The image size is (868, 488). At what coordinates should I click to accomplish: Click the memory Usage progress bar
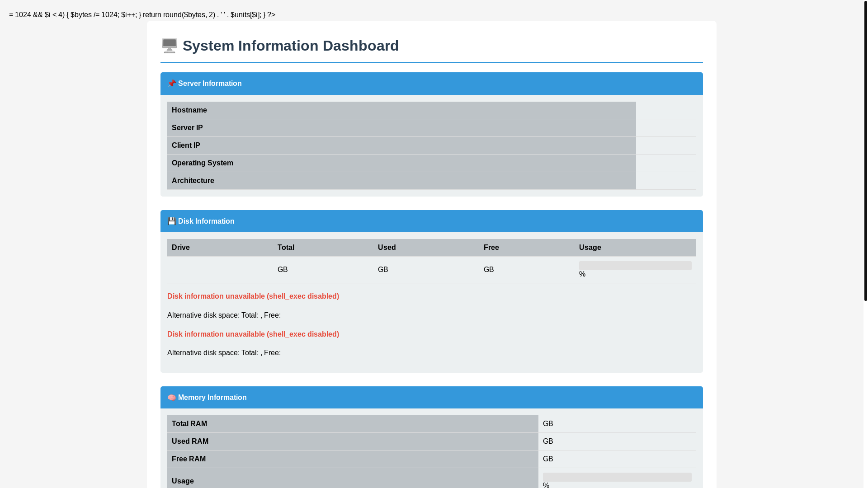point(617,477)
